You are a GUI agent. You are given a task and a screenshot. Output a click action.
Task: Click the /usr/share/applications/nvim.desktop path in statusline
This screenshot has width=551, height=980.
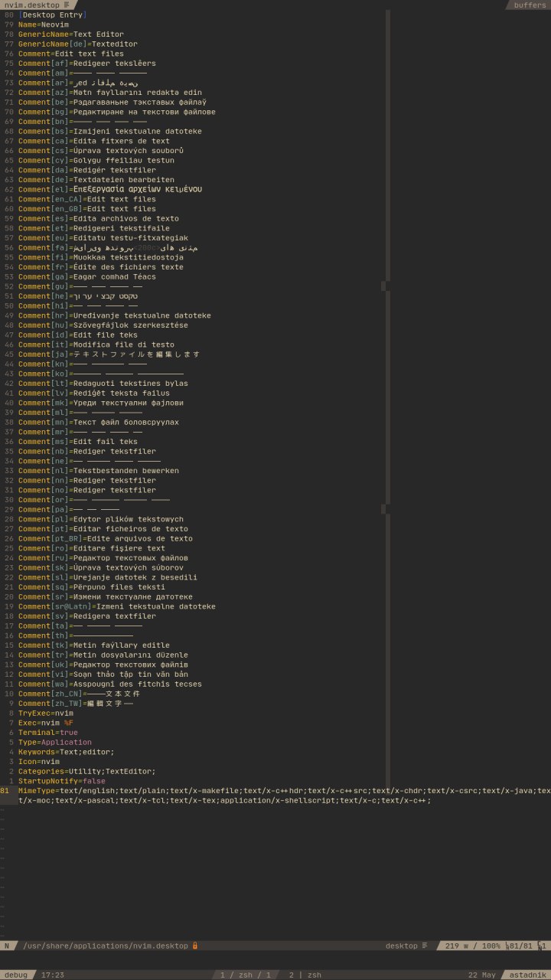pos(105,946)
